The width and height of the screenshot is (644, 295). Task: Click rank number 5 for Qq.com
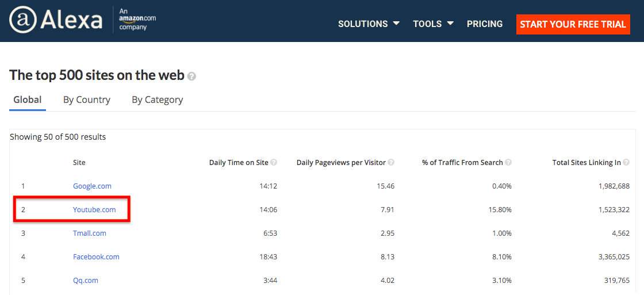[x=24, y=281]
